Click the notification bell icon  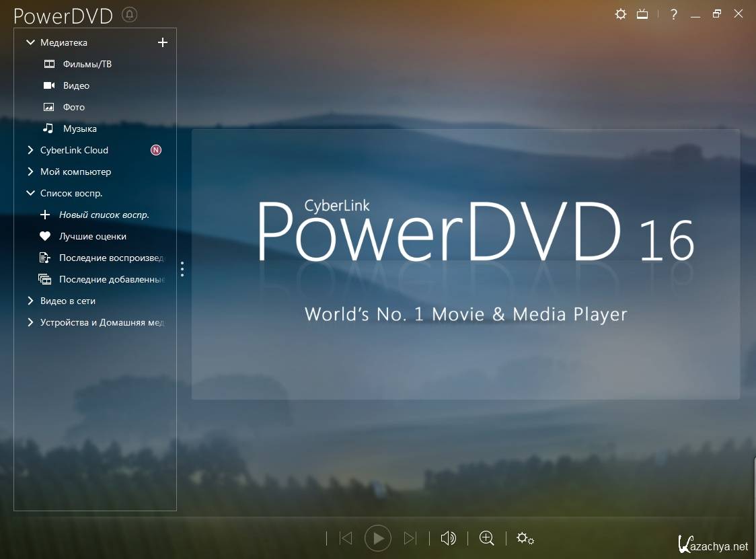coord(129,15)
